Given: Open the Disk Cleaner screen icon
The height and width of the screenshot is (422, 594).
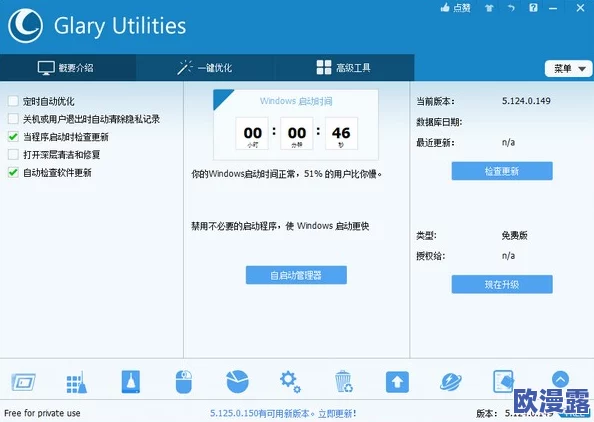Looking at the screenshot, I should click(x=23, y=382).
